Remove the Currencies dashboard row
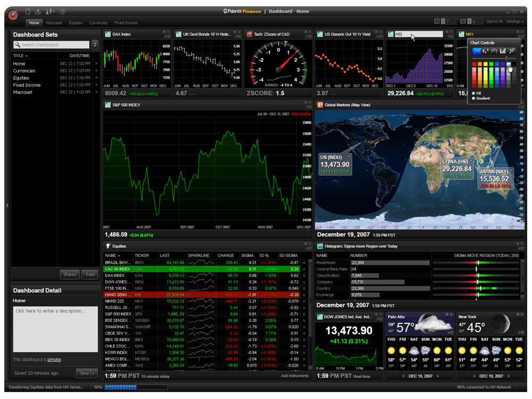Viewport: 532px width, 399px height. coord(96,71)
